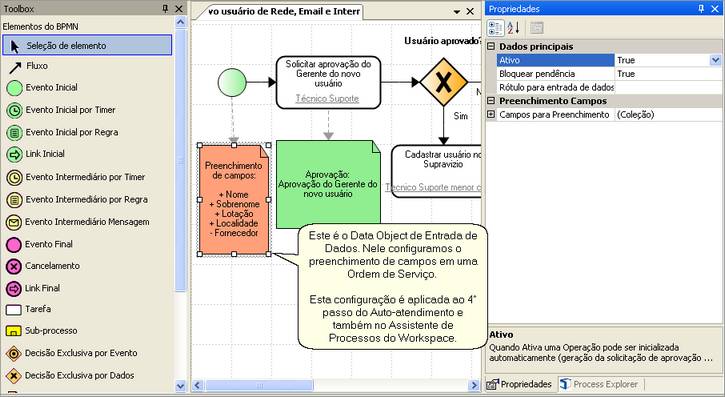
Task: Select the Cancelamento element
Action: point(43,266)
